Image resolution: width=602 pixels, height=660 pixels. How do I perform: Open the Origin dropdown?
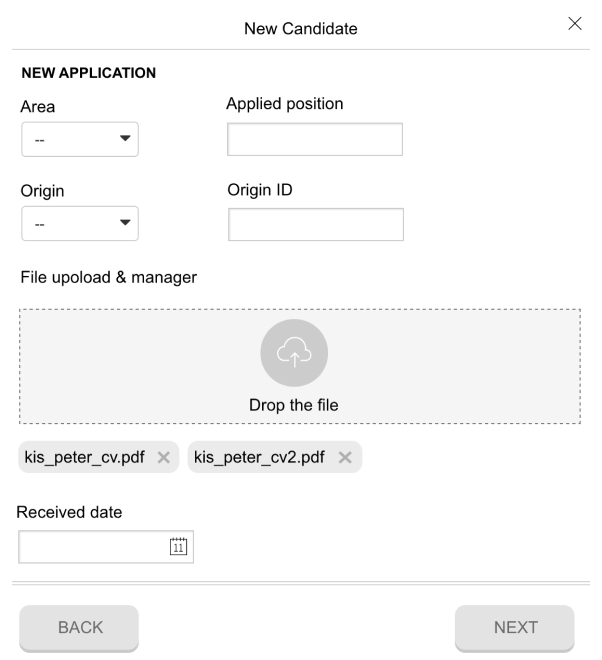point(80,224)
